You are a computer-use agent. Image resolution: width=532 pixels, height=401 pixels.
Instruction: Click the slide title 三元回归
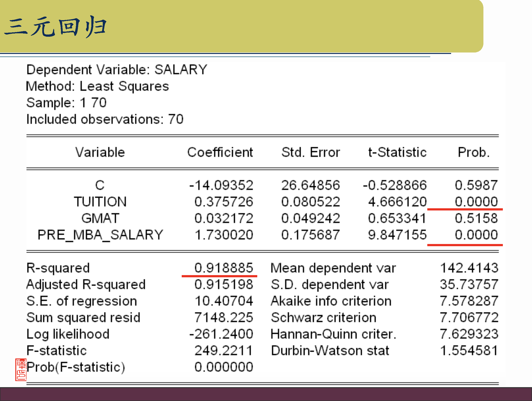[x=55, y=27]
